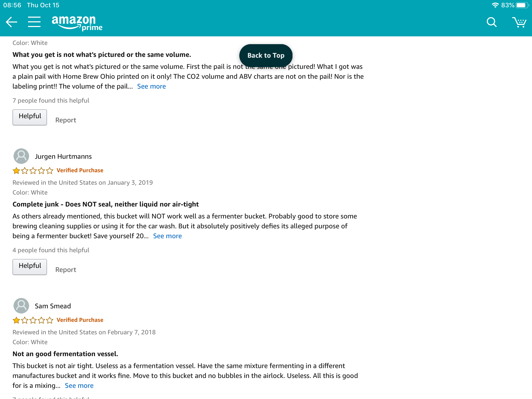Open the shopping cart

click(519, 22)
